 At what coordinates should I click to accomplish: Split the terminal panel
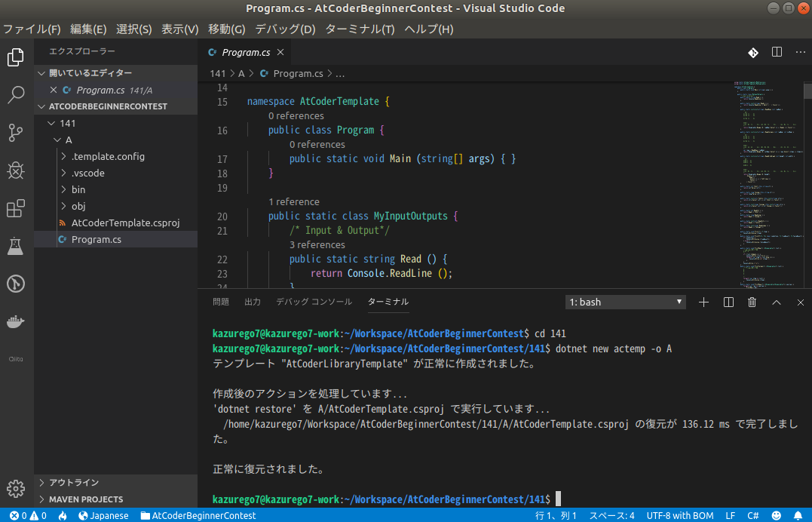[x=728, y=302]
